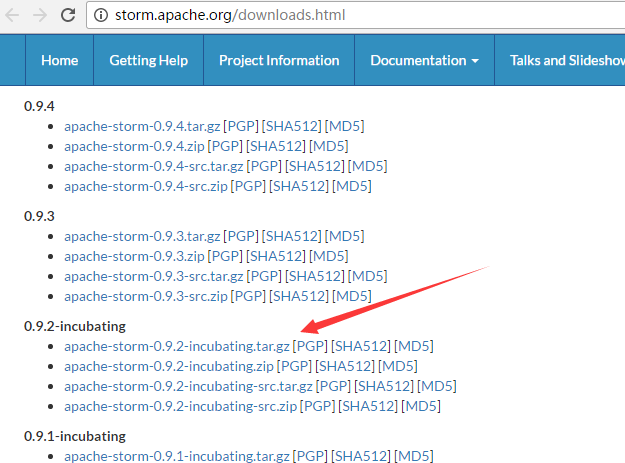Open SHA512 link for apache-storm-0.9.4-src.zip

pos(299,186)
